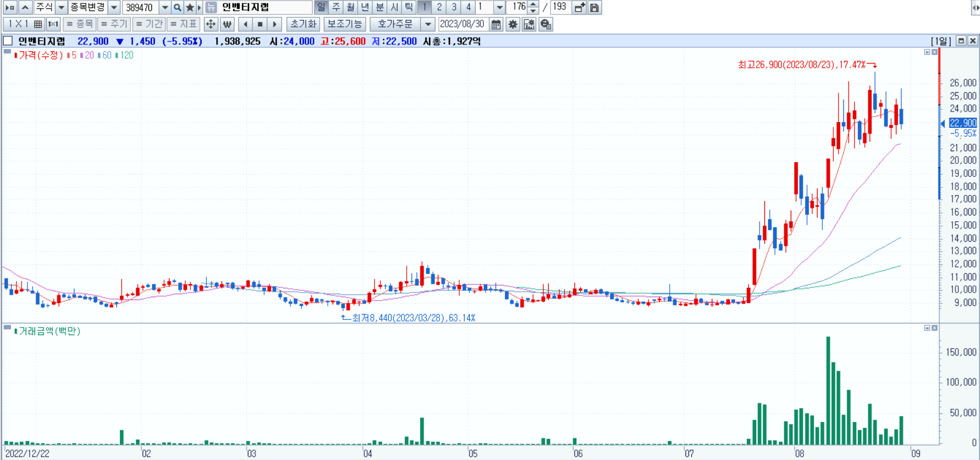This screenshot has width=980, height=460.
Task: Toggle interval preset 1 button
Action: [x=425, y=8]
